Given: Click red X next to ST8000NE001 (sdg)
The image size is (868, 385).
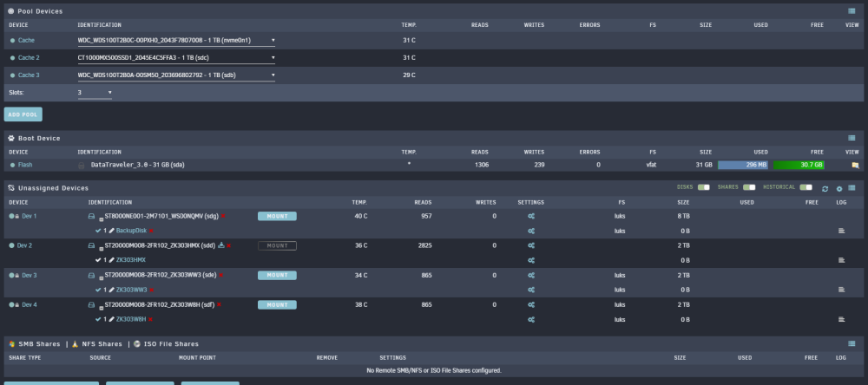Looking at the screenshot, I should [223, 216].
